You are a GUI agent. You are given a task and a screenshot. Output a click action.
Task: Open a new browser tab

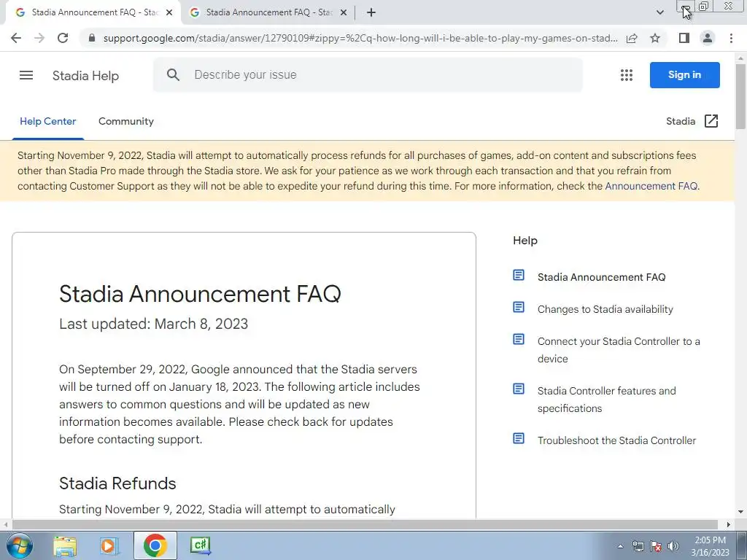pyautogui.click(x=371, y=12)
